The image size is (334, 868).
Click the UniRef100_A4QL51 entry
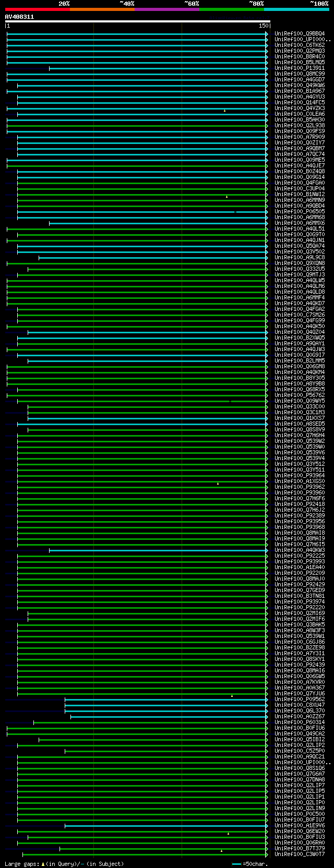(x=300, y=229)
